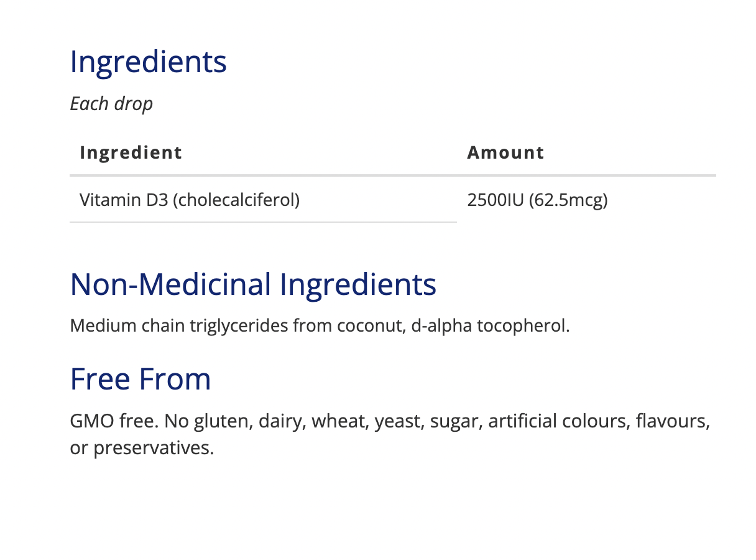Click the "d-alpha tocopherol" text
This screenshot has width=756, height=560.
click(489, 325)
